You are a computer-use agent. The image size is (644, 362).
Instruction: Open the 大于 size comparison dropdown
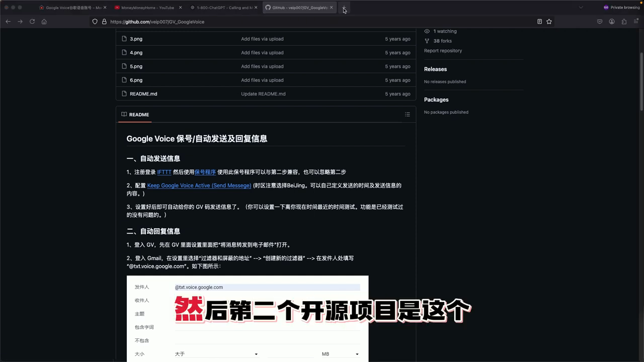point(216,354)
